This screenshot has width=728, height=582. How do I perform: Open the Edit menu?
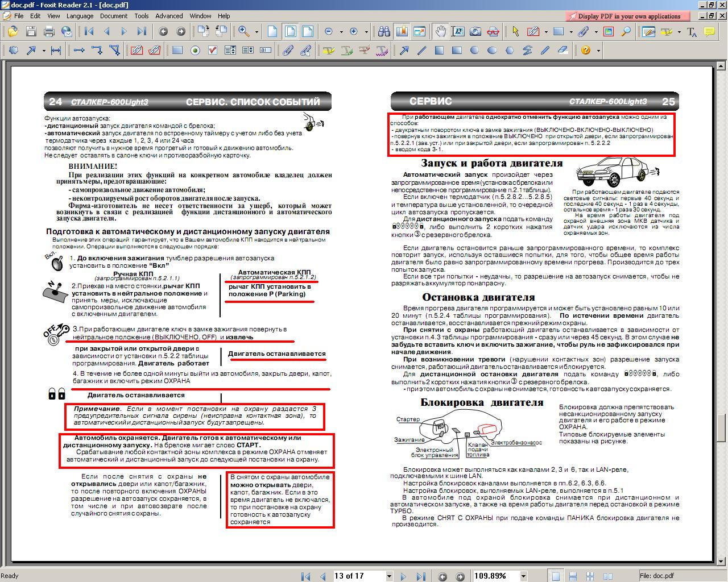pyautogui.click(x=35, y=16)
